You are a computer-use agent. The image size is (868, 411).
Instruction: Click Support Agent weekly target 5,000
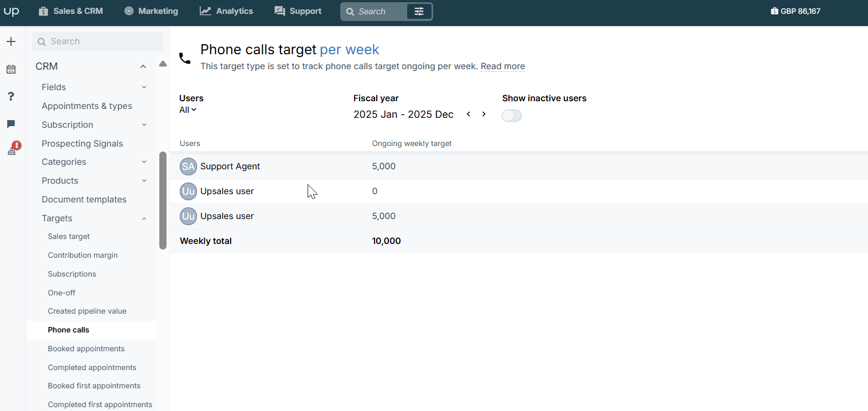384,167
